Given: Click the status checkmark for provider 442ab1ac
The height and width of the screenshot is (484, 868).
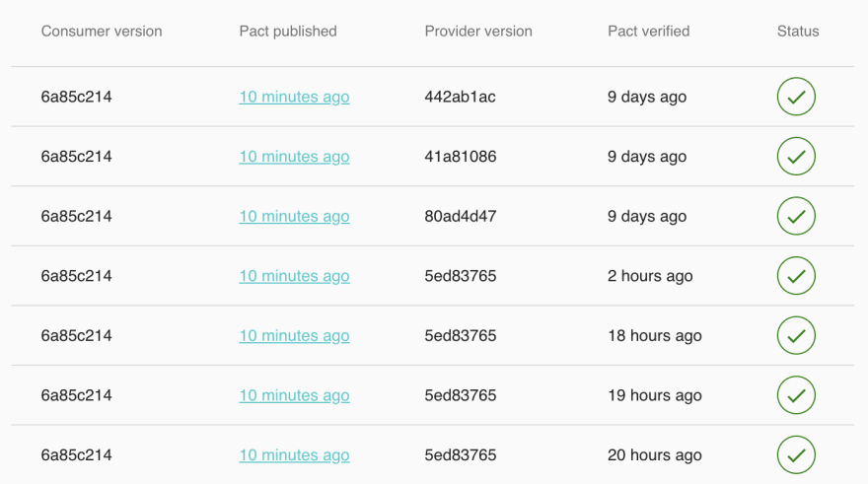Looking at the screenshot, I should (x=796, y=98).
